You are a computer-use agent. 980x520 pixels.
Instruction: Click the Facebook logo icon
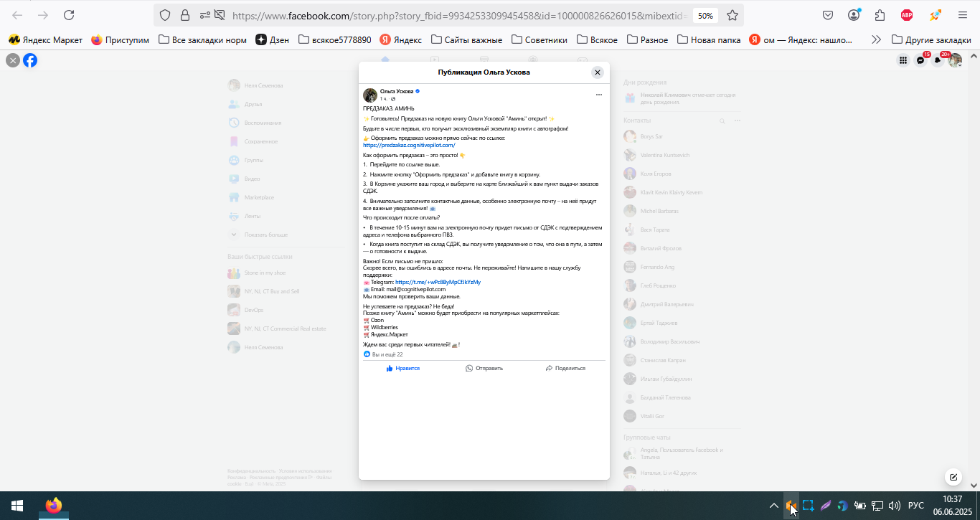30,61
